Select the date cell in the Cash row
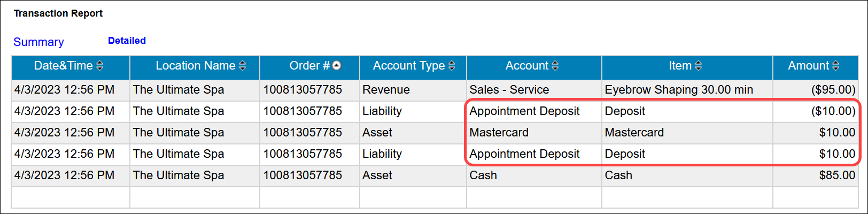The width and height of the screenshot is (868, 214). tap(71, 175)
